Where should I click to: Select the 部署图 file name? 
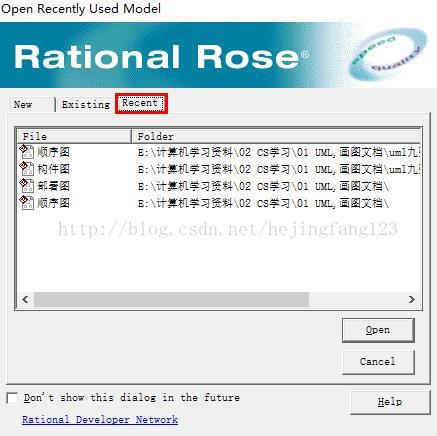click(x=53, y=186)
